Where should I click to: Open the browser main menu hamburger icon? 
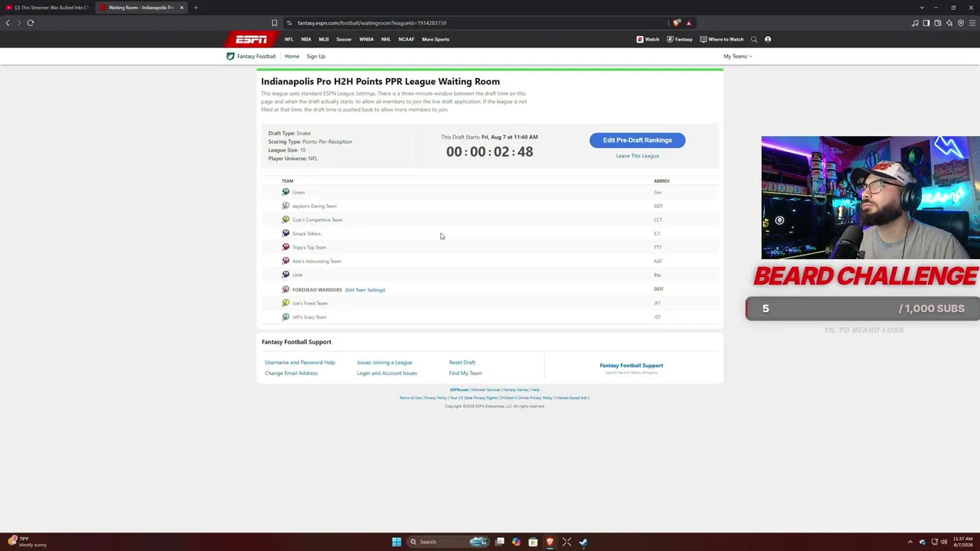(973, 23)
